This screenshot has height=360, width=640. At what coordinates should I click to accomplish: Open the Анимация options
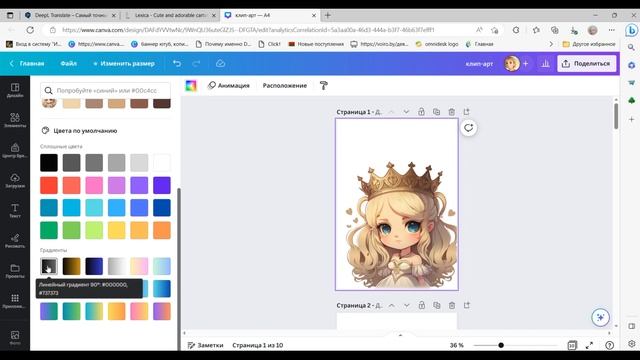(x=229, y=85)
